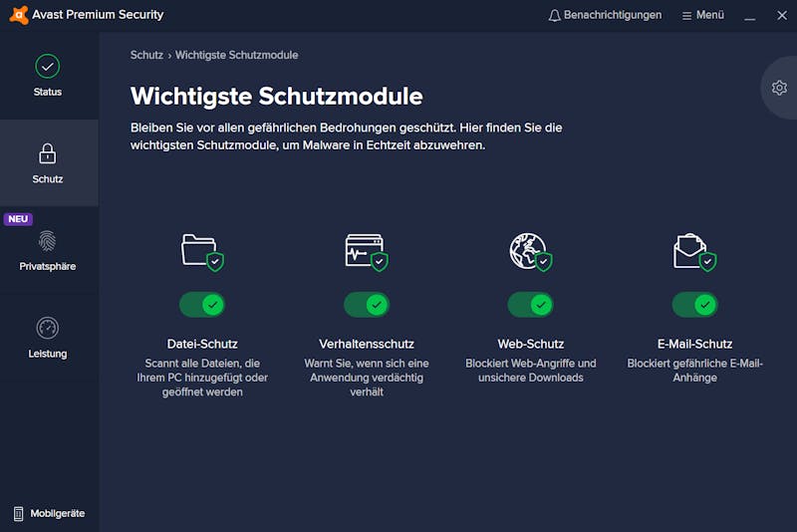Click the Verhaltensschutz title
The width and height of the screenshot is (797, 532).
click(x=367, y=344)
